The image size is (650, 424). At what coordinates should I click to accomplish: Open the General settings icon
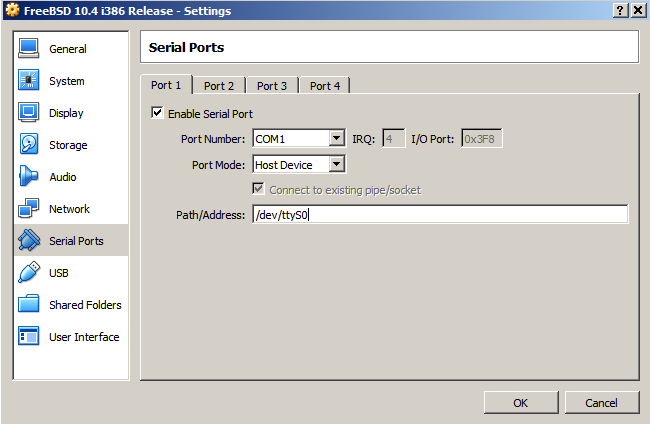[29, 48]
